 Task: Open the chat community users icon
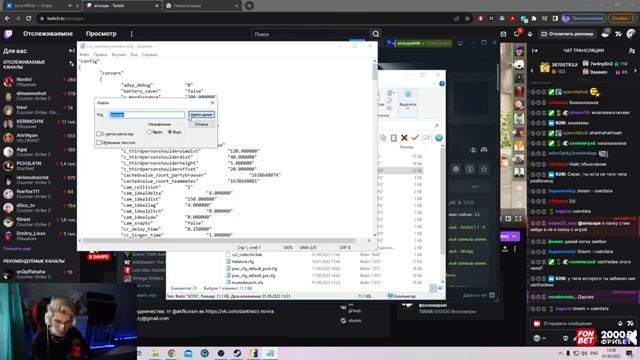pyautogui.click(x=632, y=51)
